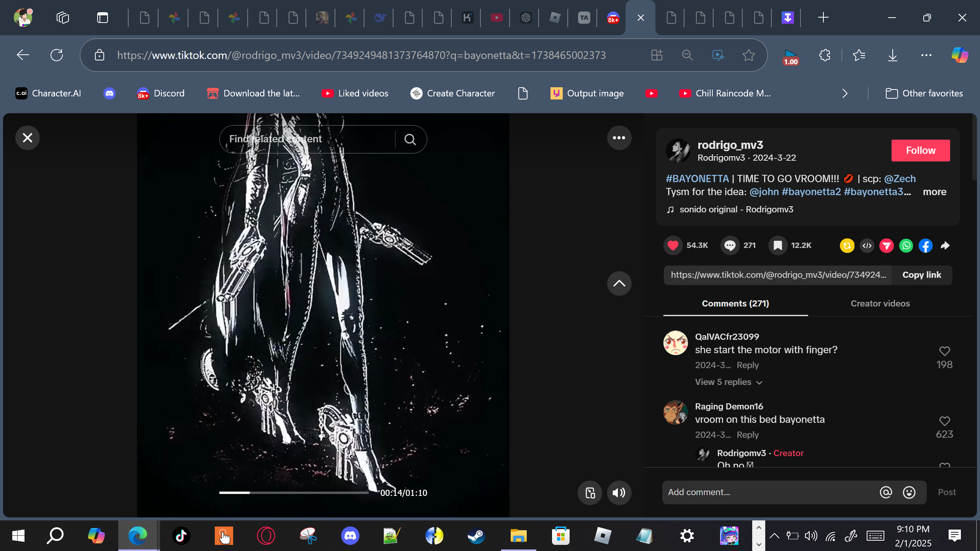Switch to Creator videos tab

coord(880,303)
